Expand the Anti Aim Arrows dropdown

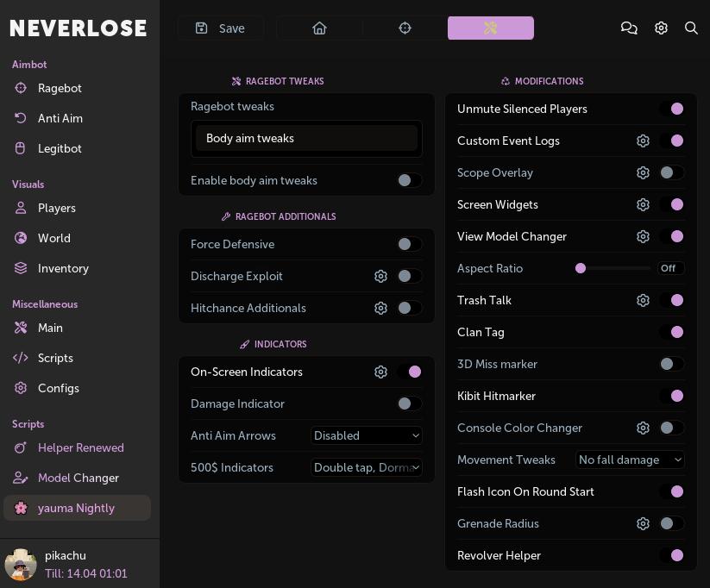pyautogui.click(x=367, y=435)
